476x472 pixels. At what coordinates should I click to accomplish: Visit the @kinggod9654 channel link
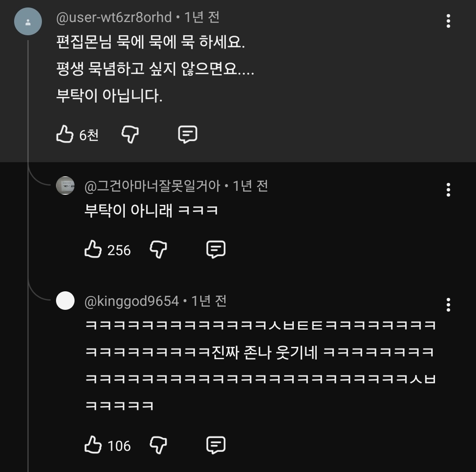click(131, 301)
